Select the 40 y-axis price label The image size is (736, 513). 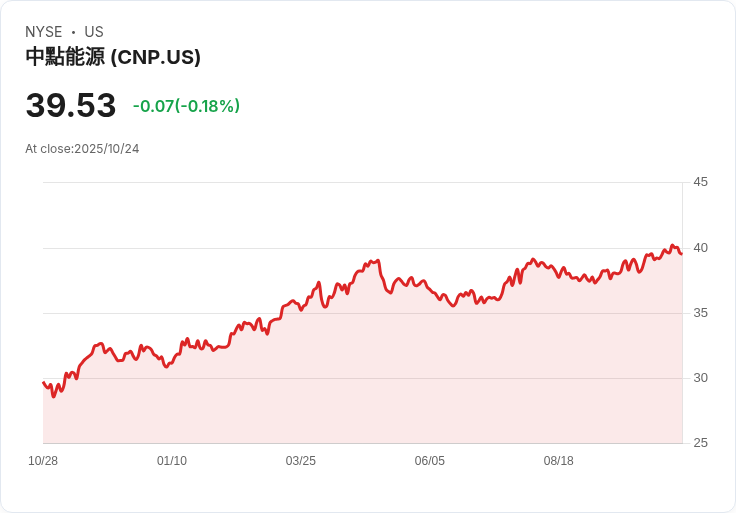click(x=700, y=248)
